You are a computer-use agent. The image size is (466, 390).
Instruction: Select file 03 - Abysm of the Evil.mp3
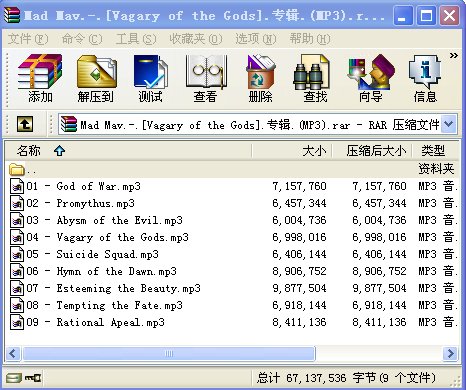(x=232, y=220)
